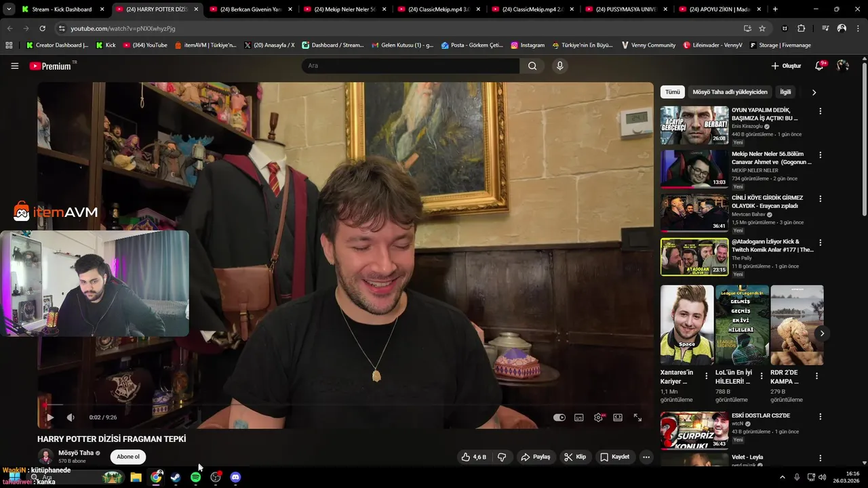The height and width of the screenshot is (488, 868).
Task: Open options for ESKİ DOSTLAR CS2'DE video
Action: (820, 417)
